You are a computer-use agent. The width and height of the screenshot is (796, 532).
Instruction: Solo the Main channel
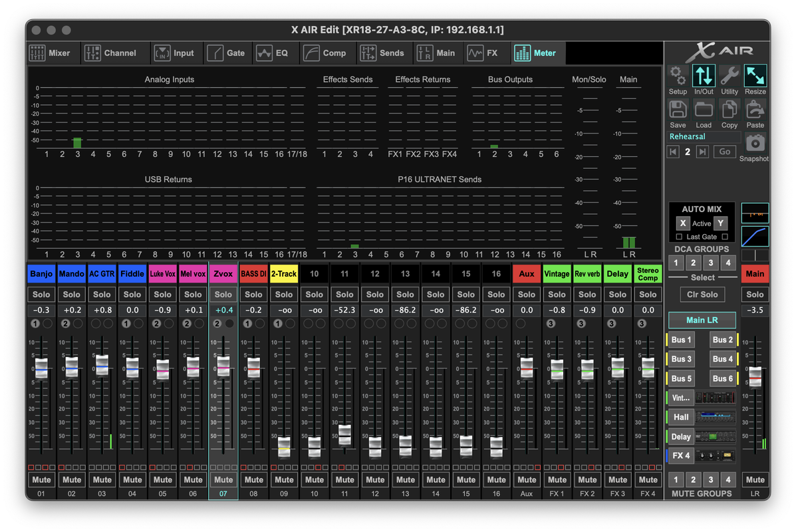(755, 295)
